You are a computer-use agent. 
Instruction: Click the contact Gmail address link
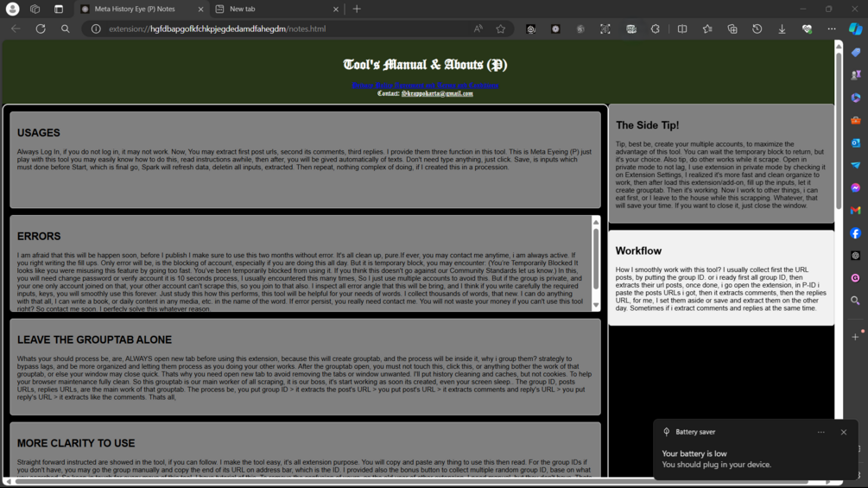(437, 93)
